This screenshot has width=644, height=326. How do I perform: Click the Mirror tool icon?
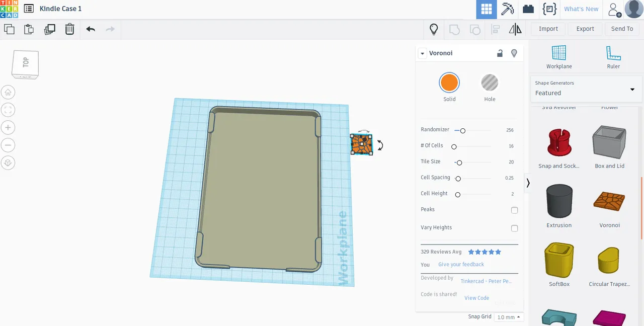click(x=515, y=29)
